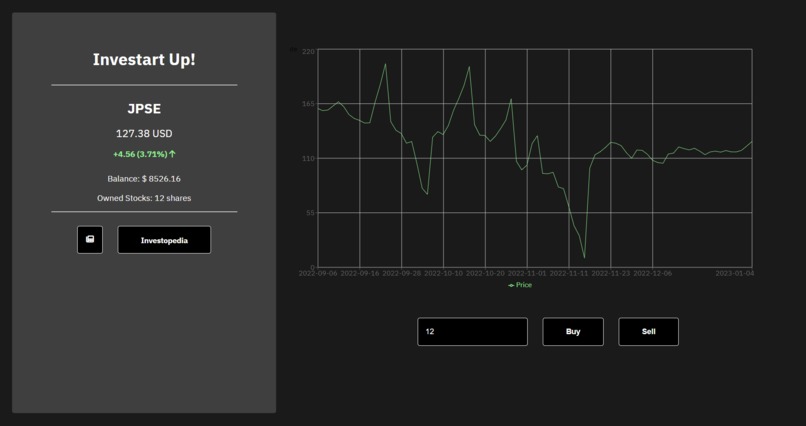Click the 2022-10-20 x-axis date label
The width and height of the screenshot is (806, 426).
[x=485, y=273]
